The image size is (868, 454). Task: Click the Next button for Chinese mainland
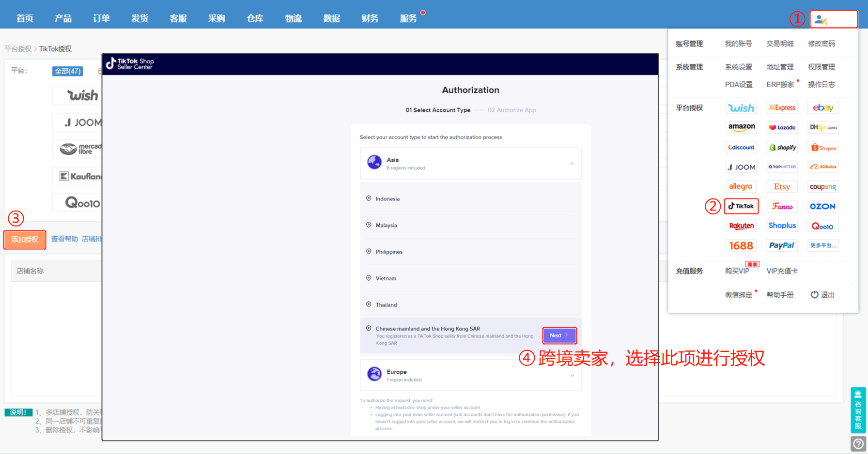click(x=559, y=335)
